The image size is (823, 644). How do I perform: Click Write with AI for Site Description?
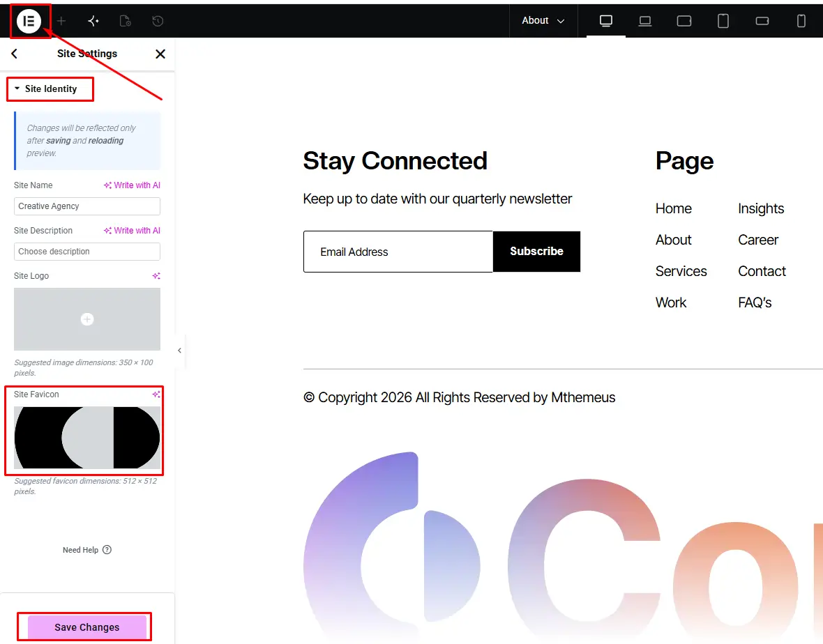pyautogui.click(x=132, y=230)
